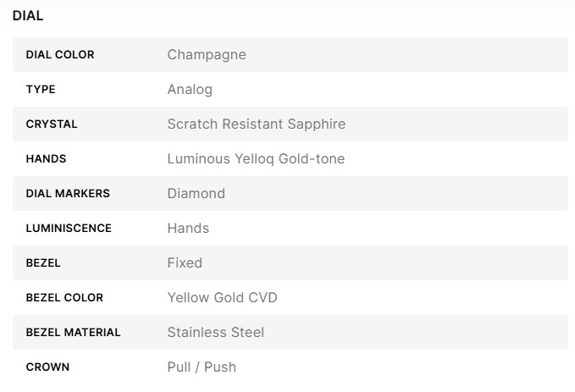Screen dimensions: 575x392
Task: Click the Stainless Steel material value
Action: pyautogui.click(x=216, y=333)
